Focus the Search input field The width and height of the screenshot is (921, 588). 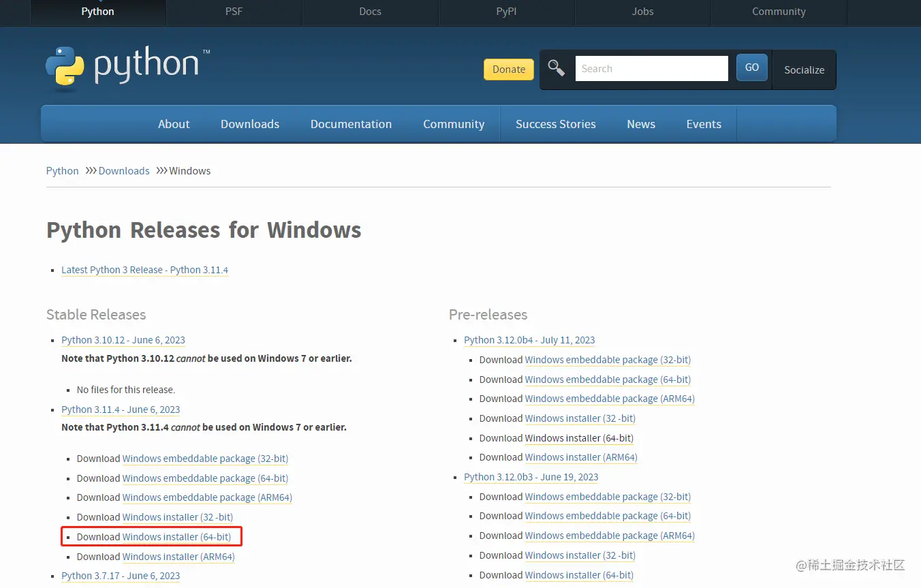[652, 68]
